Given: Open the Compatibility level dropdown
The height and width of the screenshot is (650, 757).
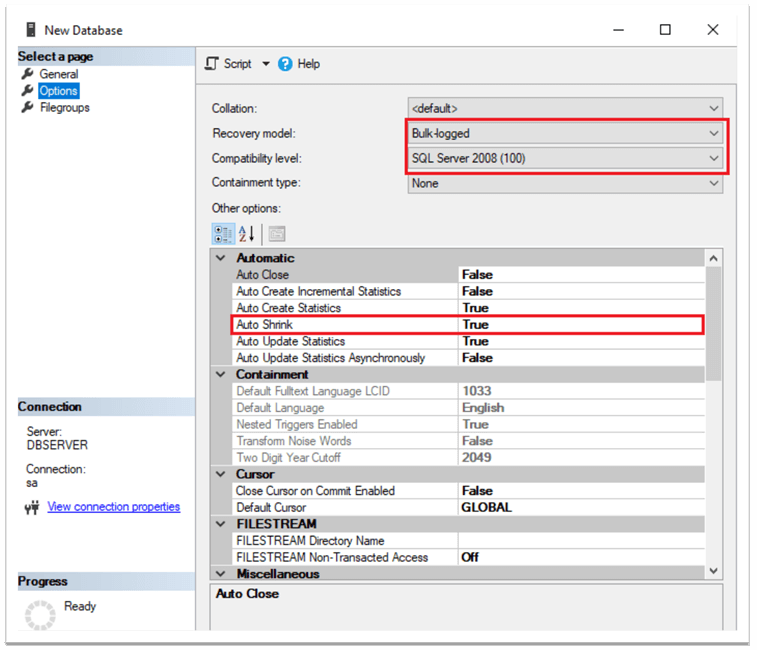Looking at the screenshot, I should (x=565, y=158).
